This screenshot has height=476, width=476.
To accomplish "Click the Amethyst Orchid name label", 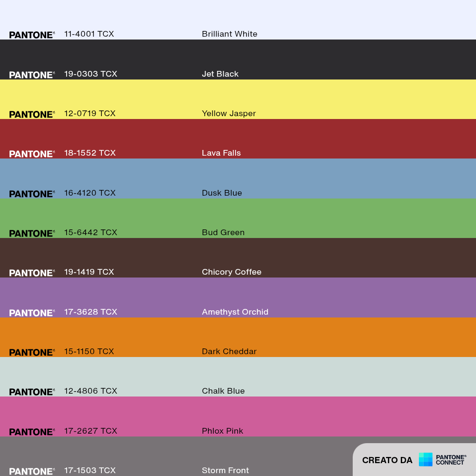I will [235, 312].
